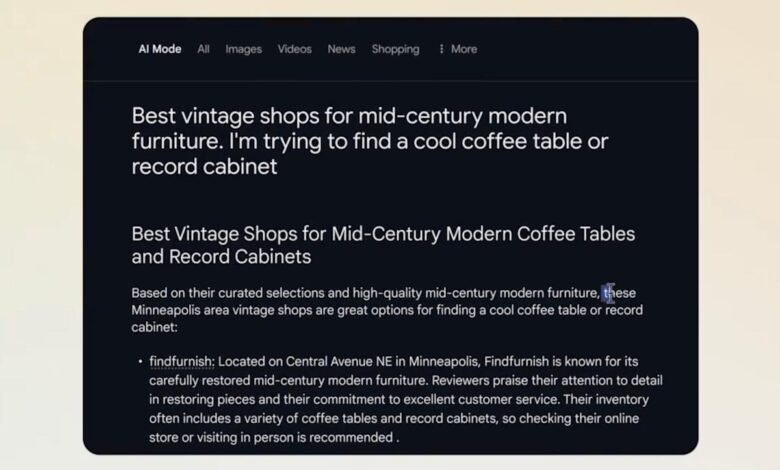Switch to the Shopping tab

pyautogui.click(x=395, y=49)
